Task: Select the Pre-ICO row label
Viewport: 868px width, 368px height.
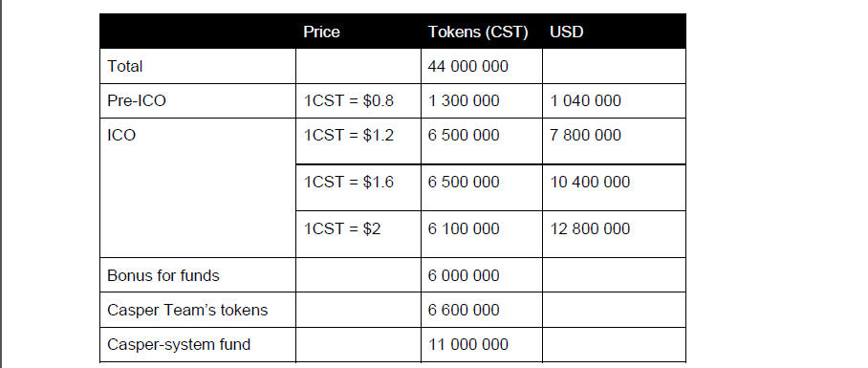Action: 137,100
